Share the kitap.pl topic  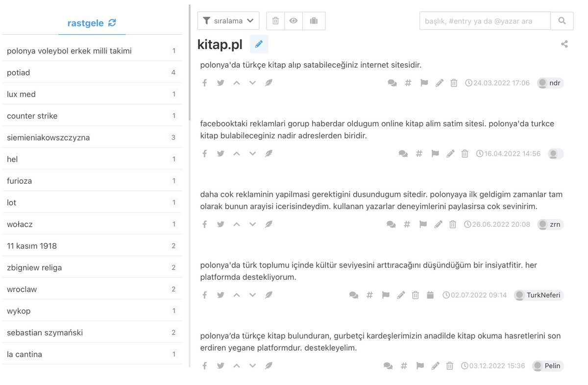[x=564, y=44]
